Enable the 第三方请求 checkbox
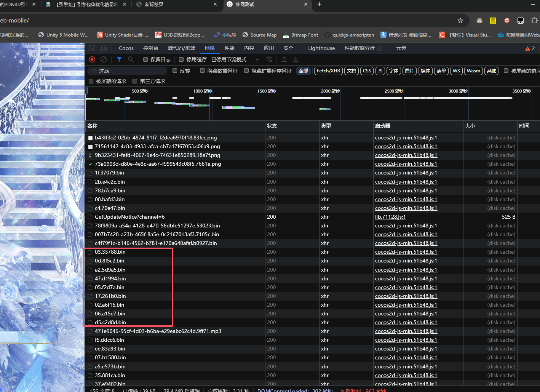The image size is (540, 392). pyautogui.click(x=135, y=81)
